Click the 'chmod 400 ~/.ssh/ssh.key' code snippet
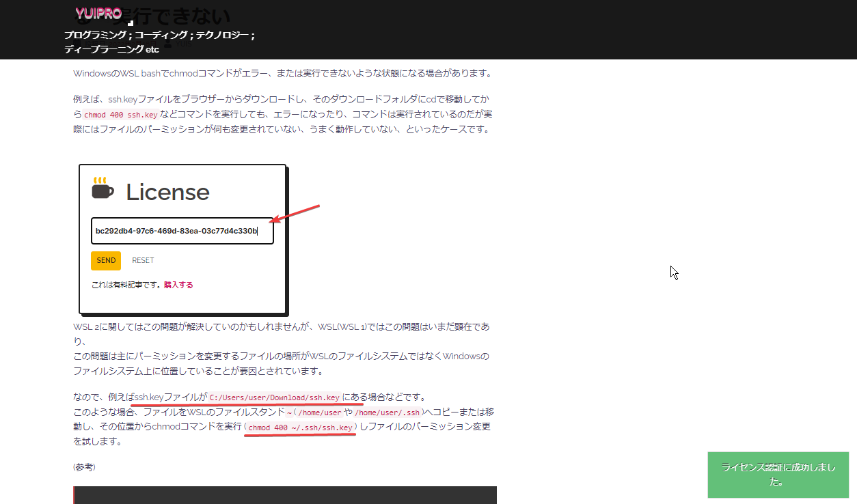The width and height of the screenshot is (857, 504). pos(301,428)
